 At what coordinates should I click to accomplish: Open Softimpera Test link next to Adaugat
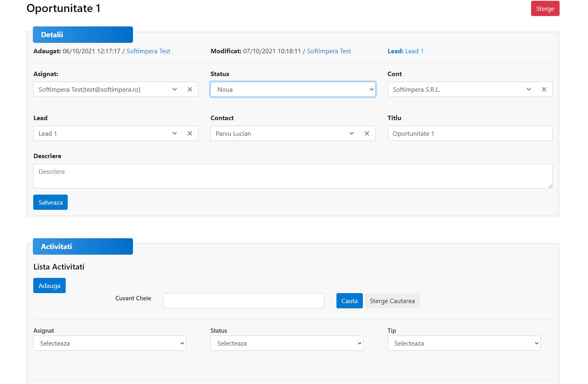tap(148, 51)
